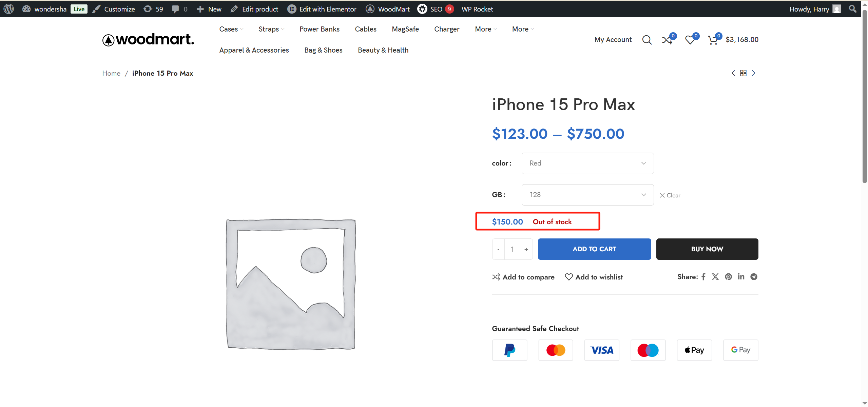Image resolution: width=868 pixels, height=407 pixels.
Task: Click the back-to-shop grid icon
Action: point(743,73)
